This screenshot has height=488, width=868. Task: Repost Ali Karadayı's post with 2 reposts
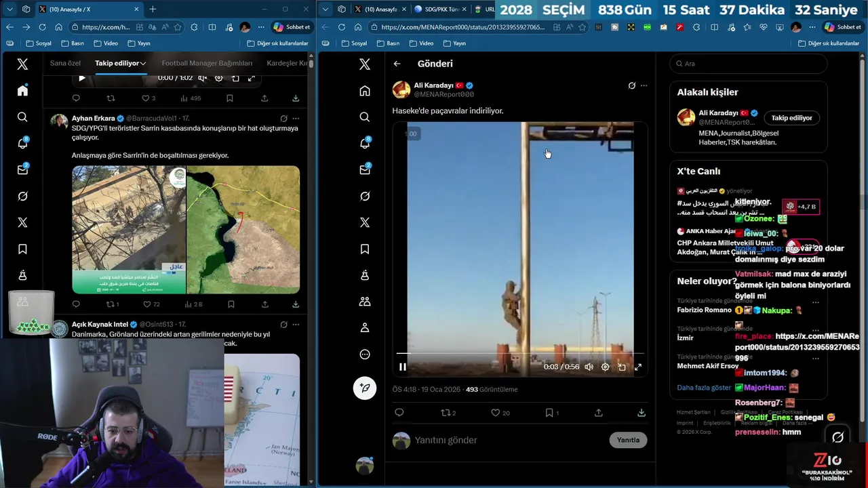click(x=448, y=412)
